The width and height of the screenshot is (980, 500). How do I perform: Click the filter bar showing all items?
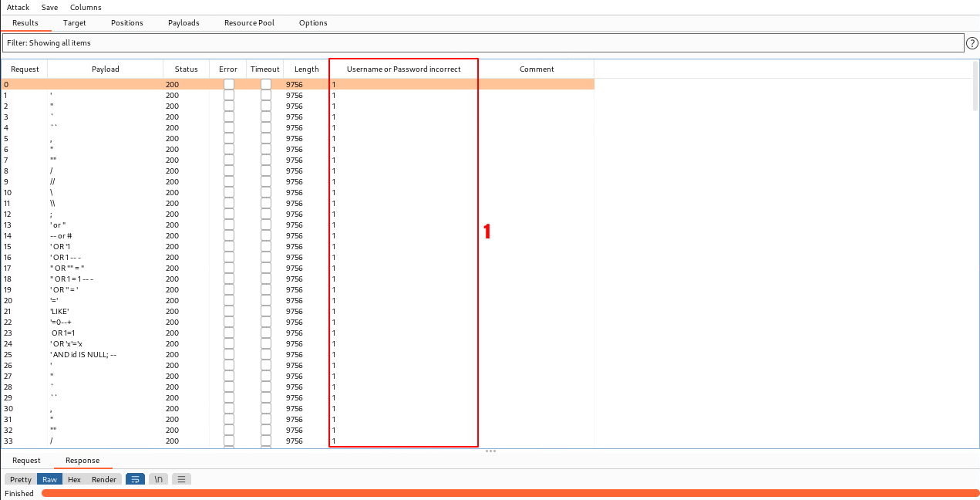pos(483,43)
